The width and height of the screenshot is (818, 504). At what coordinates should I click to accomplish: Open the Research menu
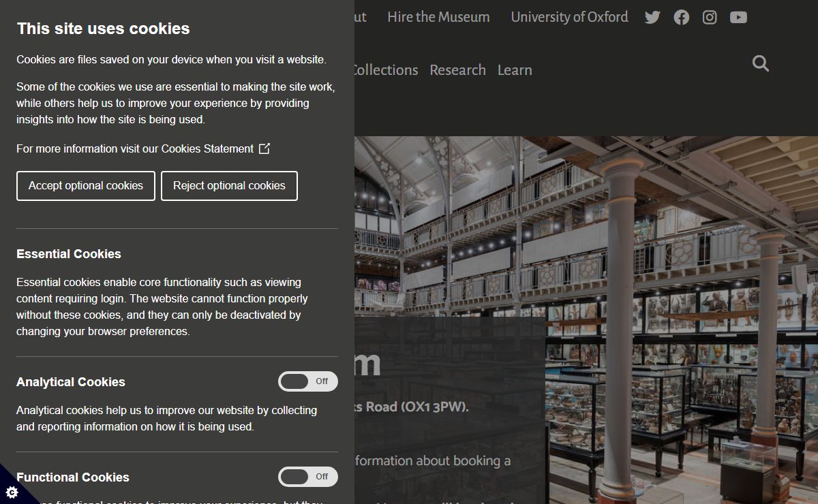457,70
